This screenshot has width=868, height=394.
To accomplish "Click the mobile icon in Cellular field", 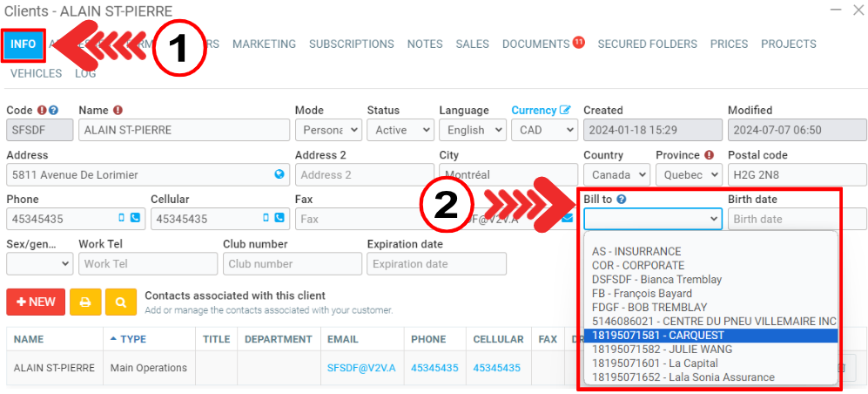I will coord(266,219).
